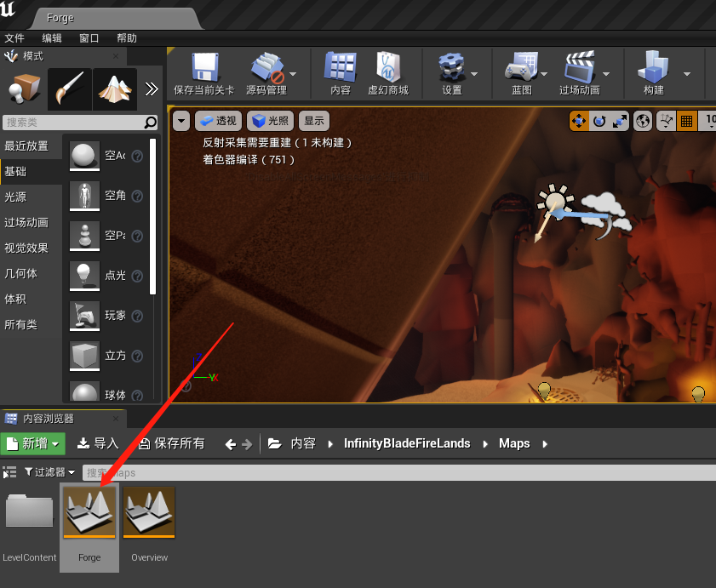Open Source Control (源码管理) icon
Screen dimensions: 716x588
click(267, 73)
